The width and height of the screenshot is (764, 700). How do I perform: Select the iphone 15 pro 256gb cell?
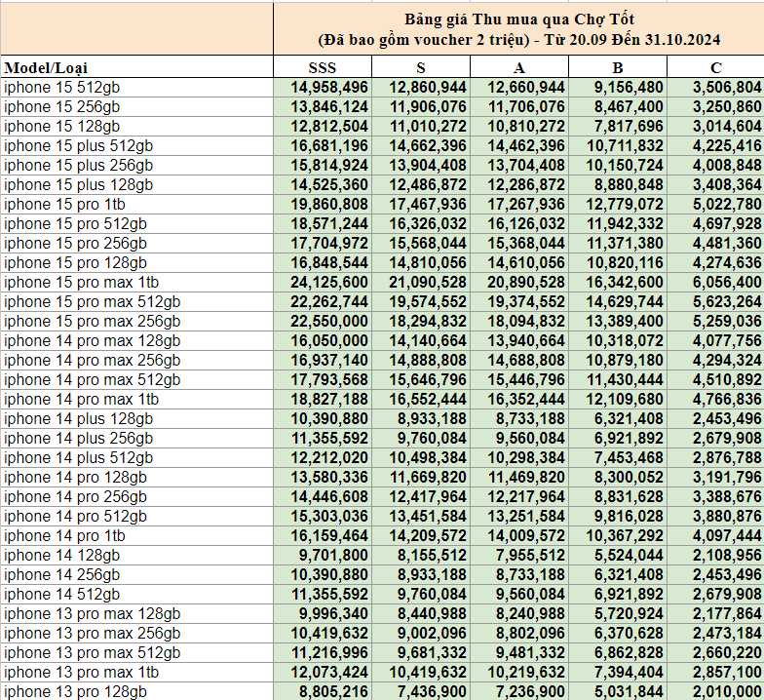coord(136,244)
